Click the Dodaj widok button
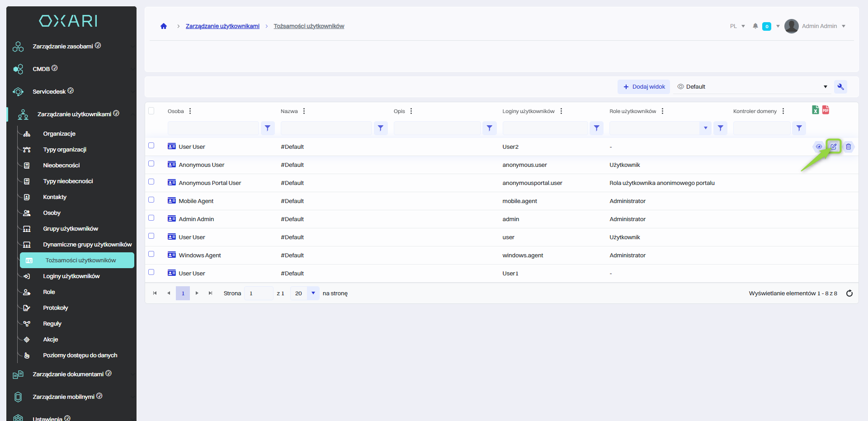This screenshot has width=868, height=421. point(644,87)
